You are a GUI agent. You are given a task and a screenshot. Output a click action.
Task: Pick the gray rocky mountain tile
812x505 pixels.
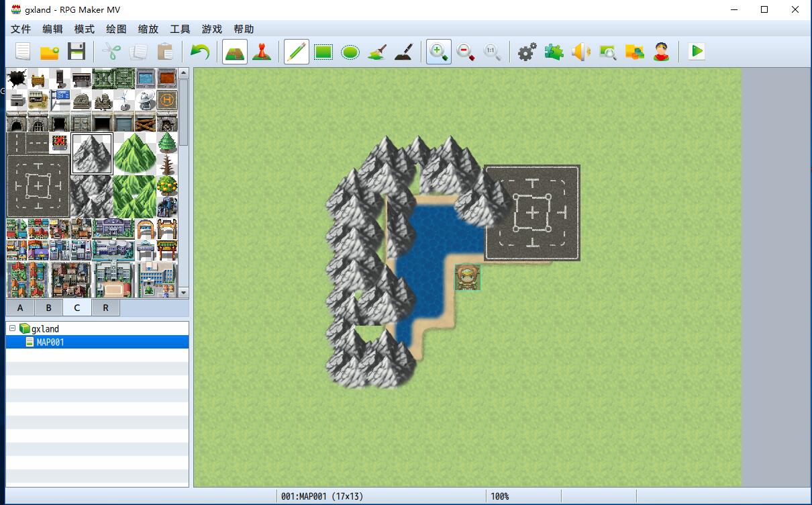pos(92,154)
